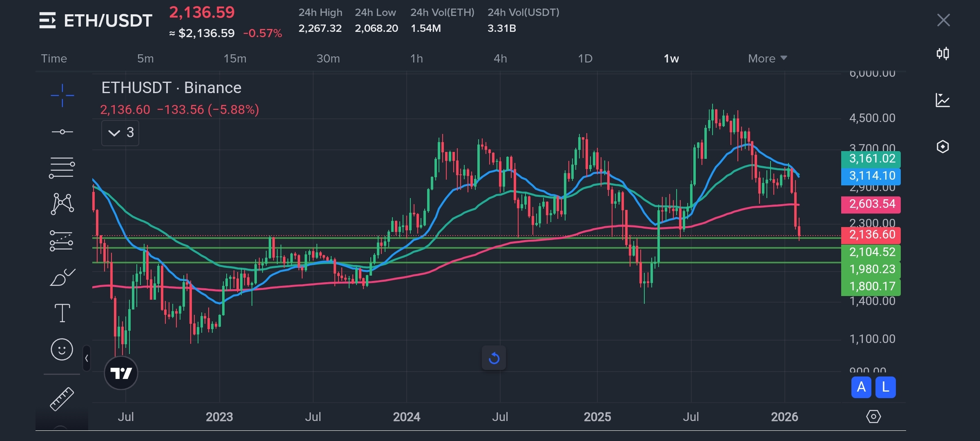This screenshot has height=441, width=980.
Task: Click the reset chart view button
Action: click(x=494, y=358)
